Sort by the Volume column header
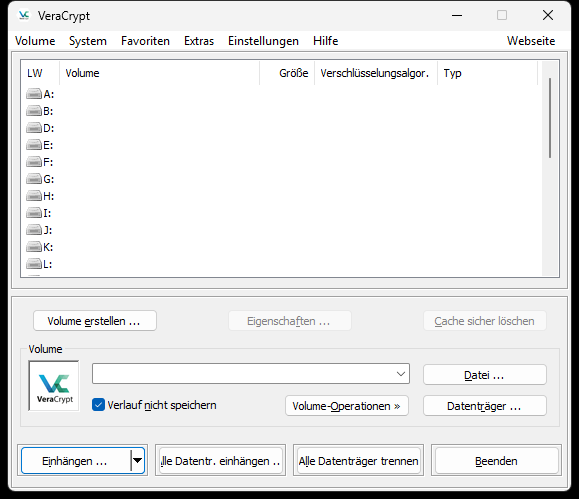Image resolution: width=579 pixels, height=499 pixels. click(x=159, y=73)
